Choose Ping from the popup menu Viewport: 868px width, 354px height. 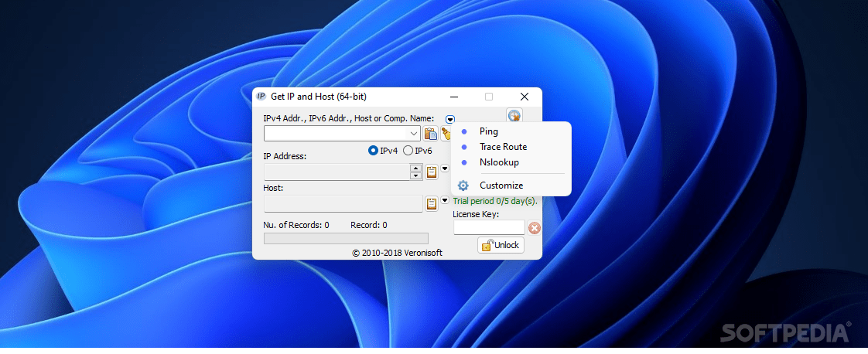coord(511,131)
